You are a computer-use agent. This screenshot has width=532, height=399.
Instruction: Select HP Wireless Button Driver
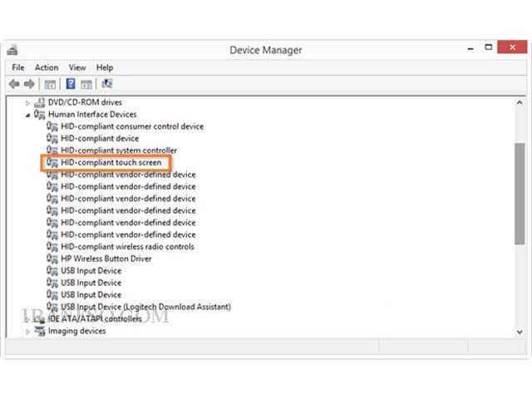click(x=106, y=259)
